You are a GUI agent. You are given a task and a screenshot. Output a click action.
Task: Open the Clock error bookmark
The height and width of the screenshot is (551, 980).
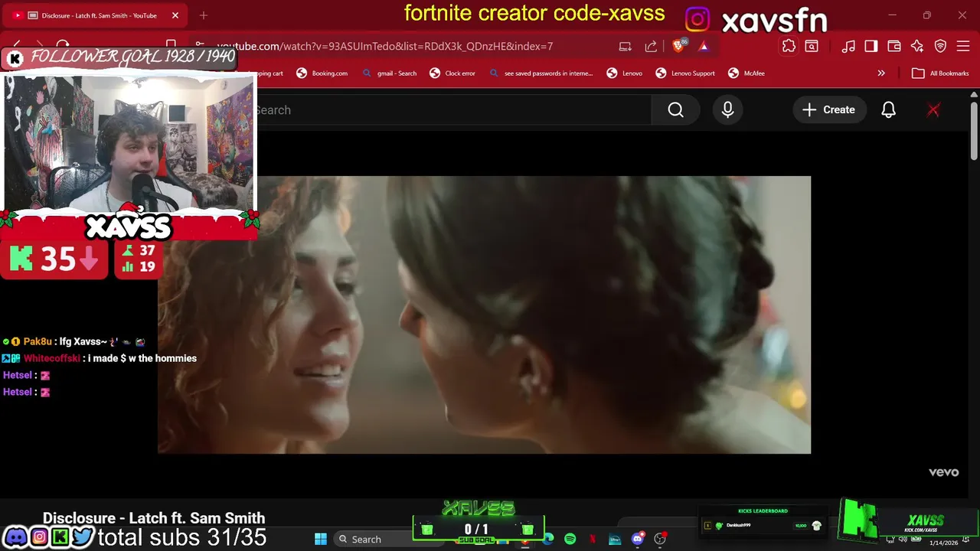(452, 73)
